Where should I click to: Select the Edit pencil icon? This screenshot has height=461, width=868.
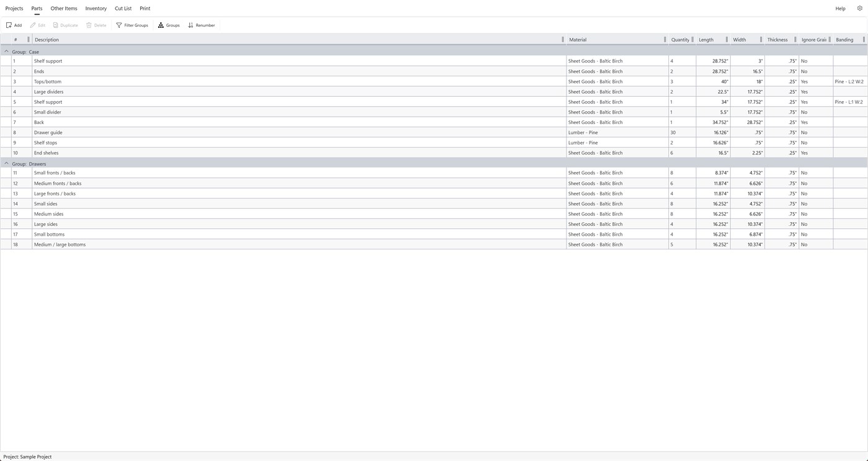tap(33, 25)
